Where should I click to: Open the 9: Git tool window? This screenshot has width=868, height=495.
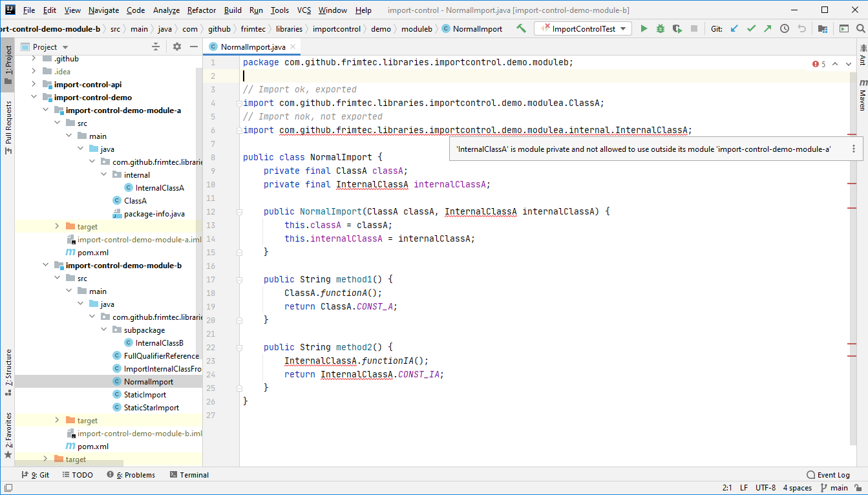pos(35,475)
